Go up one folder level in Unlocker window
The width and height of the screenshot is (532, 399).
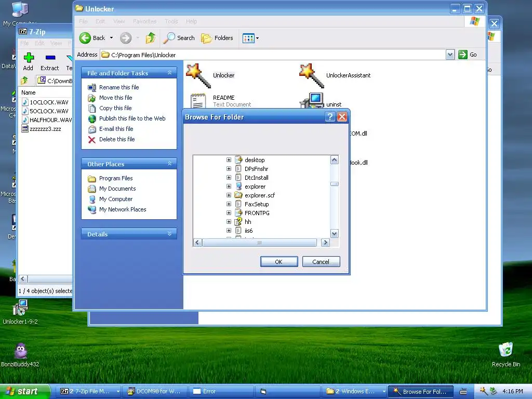click(150, 38)
